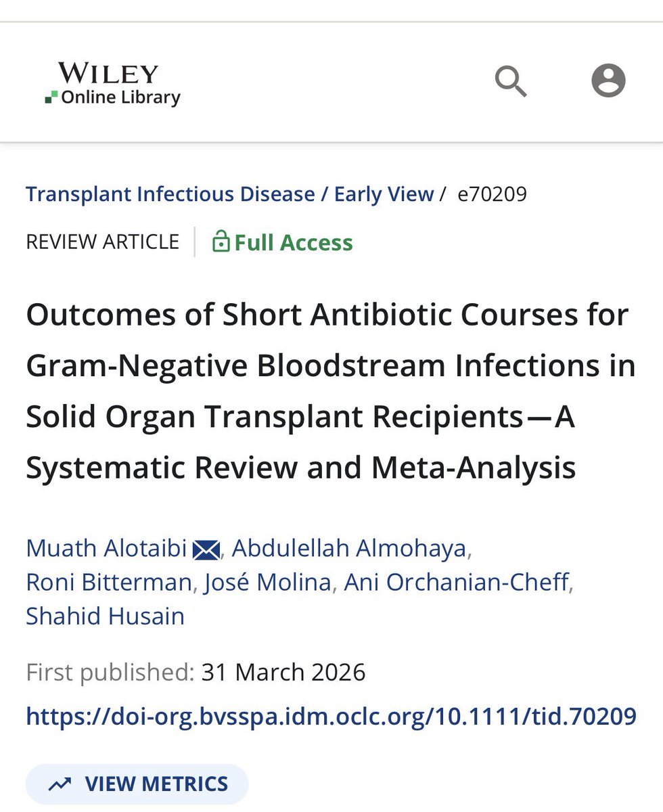Image resolution: width=663 pixels, height=812 pixels.
Task: Select author José Molina
Action: coord(269,582)
